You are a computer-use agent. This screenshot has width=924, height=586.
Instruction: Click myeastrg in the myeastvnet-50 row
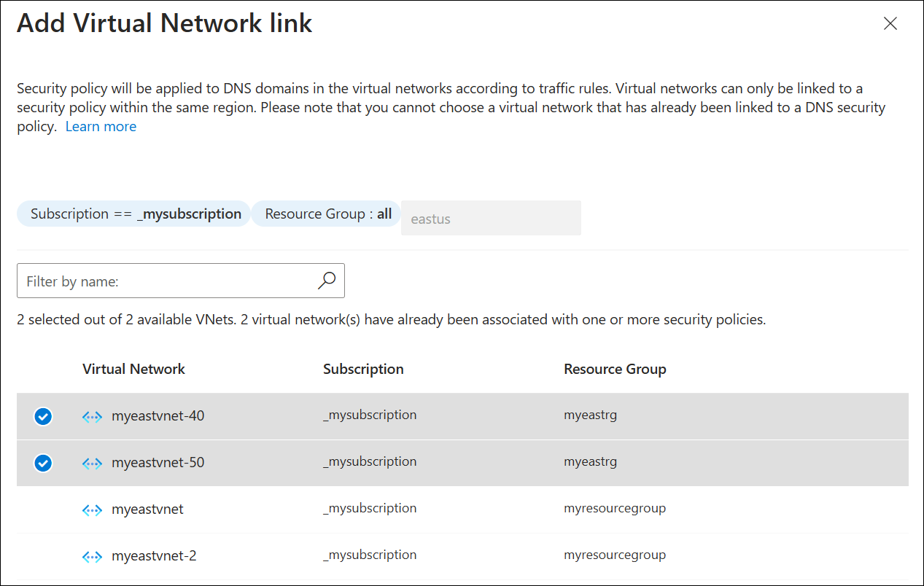coord(590,461)
